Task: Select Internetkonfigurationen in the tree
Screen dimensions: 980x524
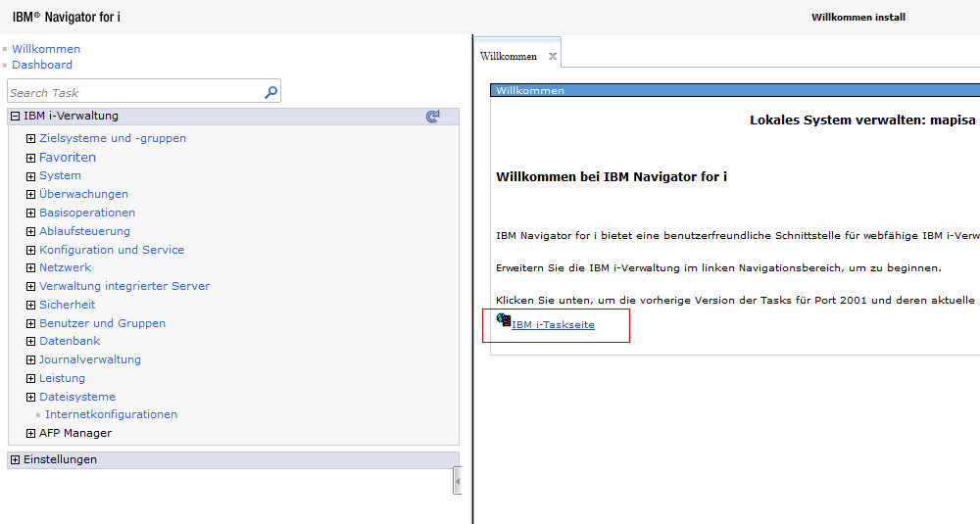Action: point(111,414)
